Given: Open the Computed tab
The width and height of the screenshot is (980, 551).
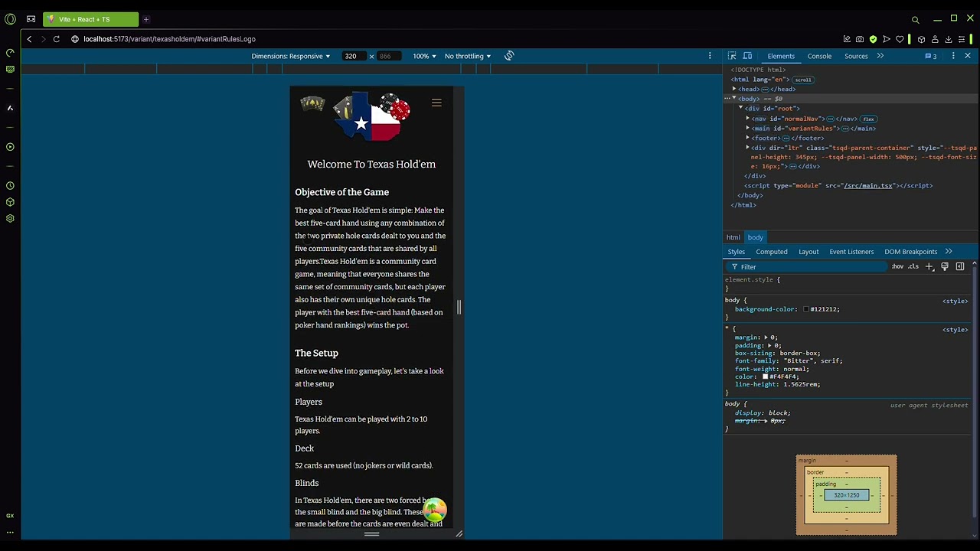Looking at the screenshot, I should point(772,252).
